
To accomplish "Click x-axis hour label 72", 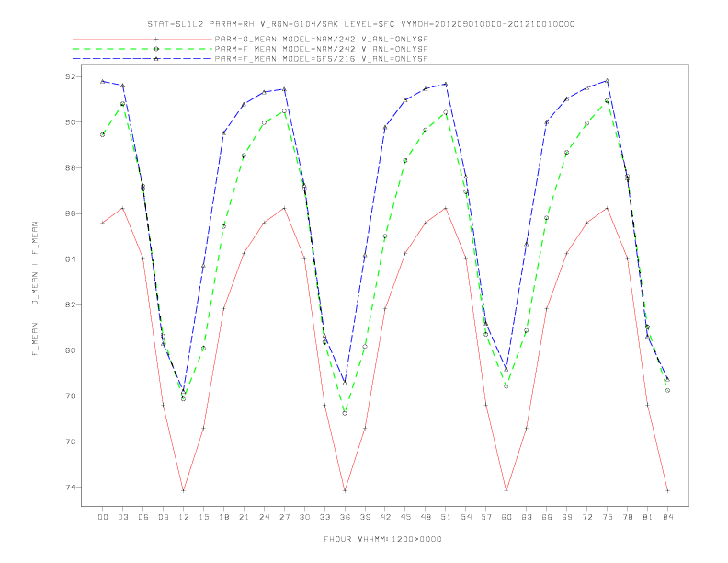I will click(x=586, y=517).
